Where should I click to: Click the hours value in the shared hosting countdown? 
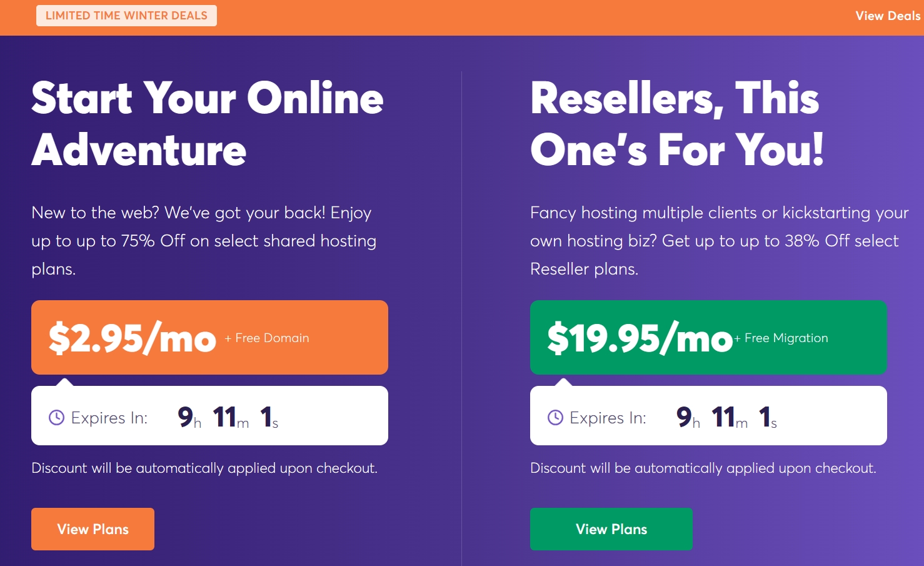[x=186, y=417]
